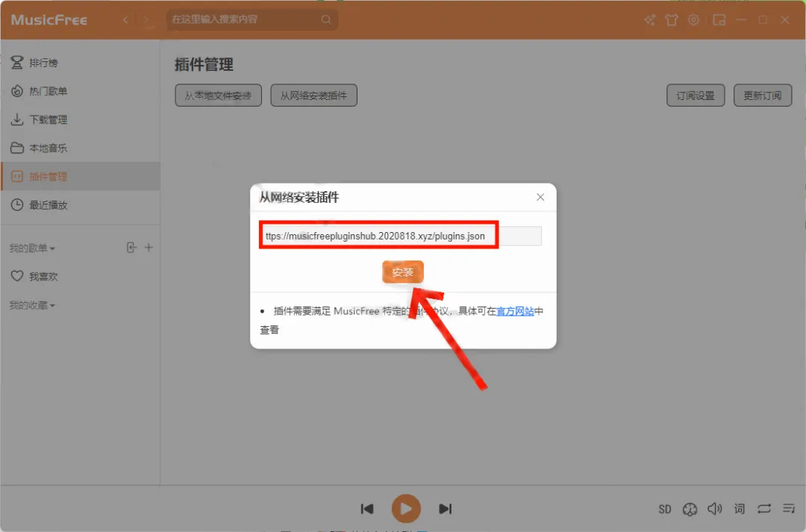This screenshot has width=806, height=532.
Task: Click the 订阅设置 button
Action: click(x=696, y=96)
